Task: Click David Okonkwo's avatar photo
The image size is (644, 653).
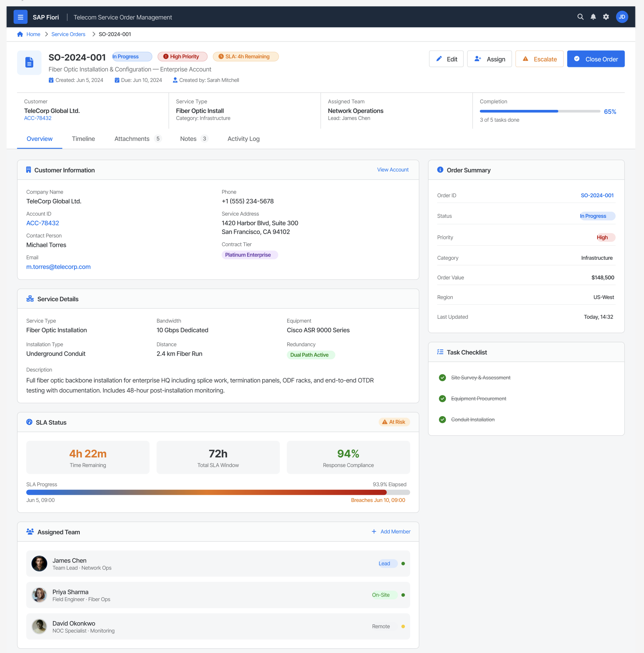Action: (x=39, y=627)
